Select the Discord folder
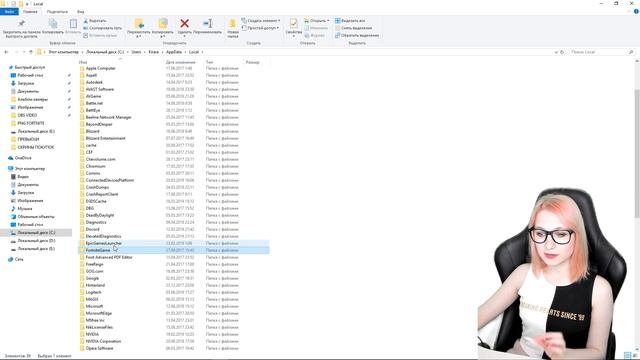640x360 pixels. [93, 229]
